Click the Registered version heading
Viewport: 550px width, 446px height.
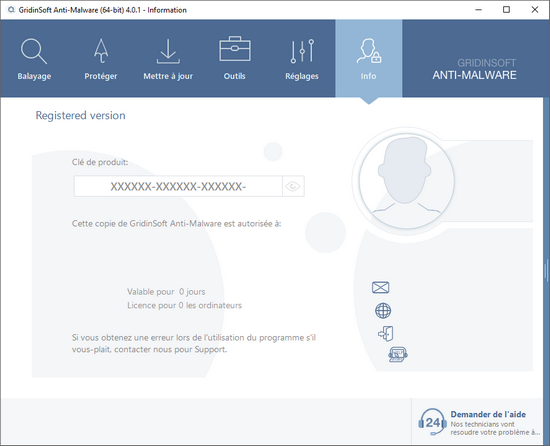[80, 115]
